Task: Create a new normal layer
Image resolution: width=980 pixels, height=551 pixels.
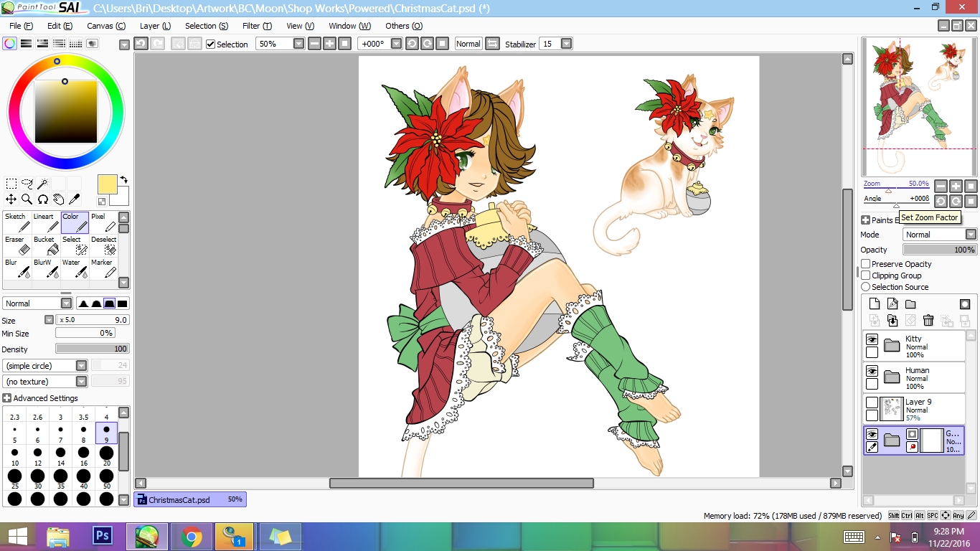Action: pos(875,304)
